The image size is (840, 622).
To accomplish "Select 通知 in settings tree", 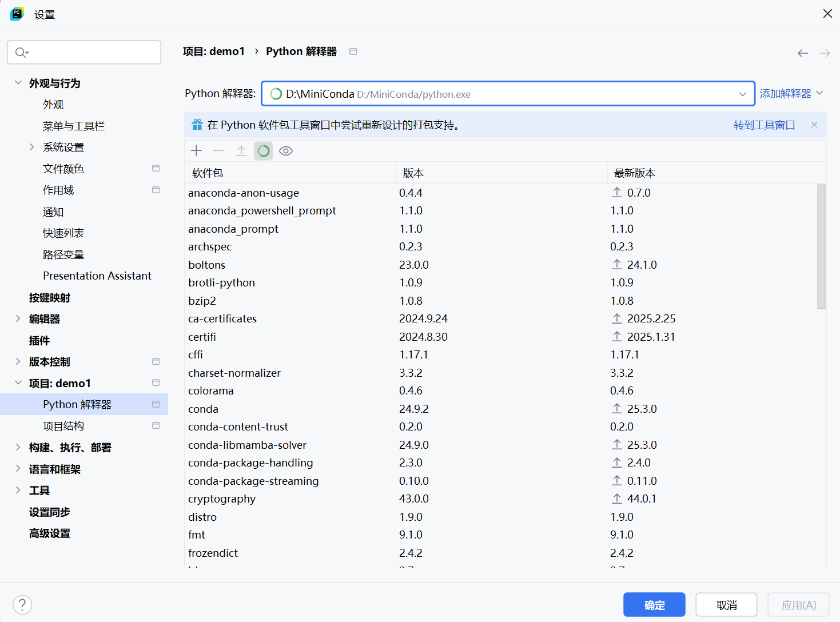I will click(53, 212).
